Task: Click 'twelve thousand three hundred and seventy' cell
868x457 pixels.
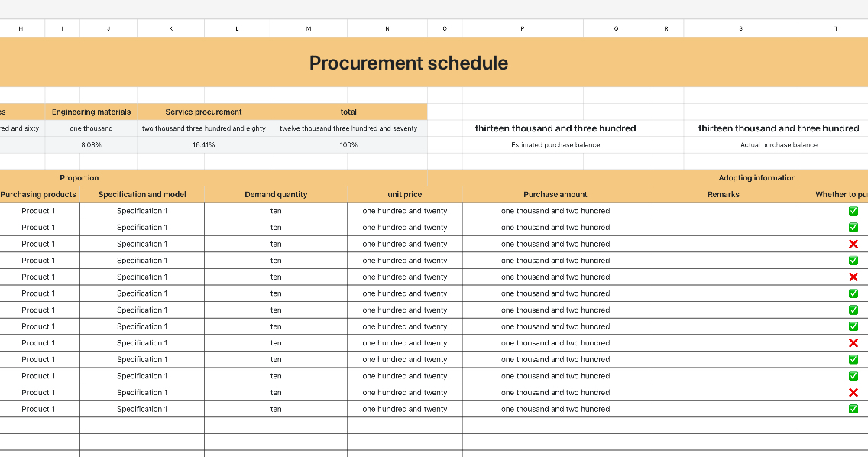Action: pyautogui.click(x=348, y=128)
